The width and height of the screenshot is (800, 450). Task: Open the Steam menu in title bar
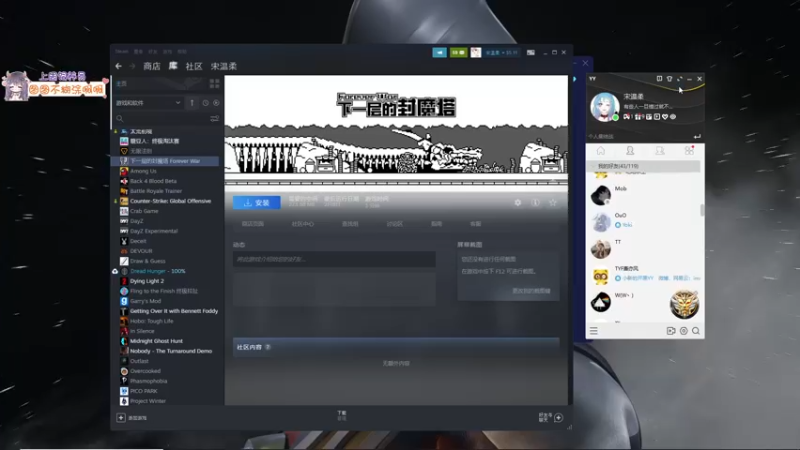121,52
